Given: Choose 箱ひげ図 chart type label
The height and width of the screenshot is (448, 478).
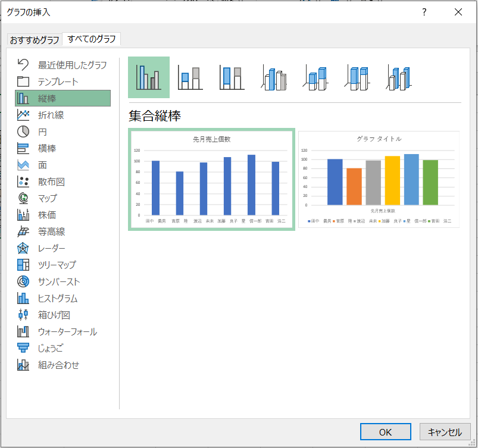Looking at the screenshot, I should click(54, 315).
